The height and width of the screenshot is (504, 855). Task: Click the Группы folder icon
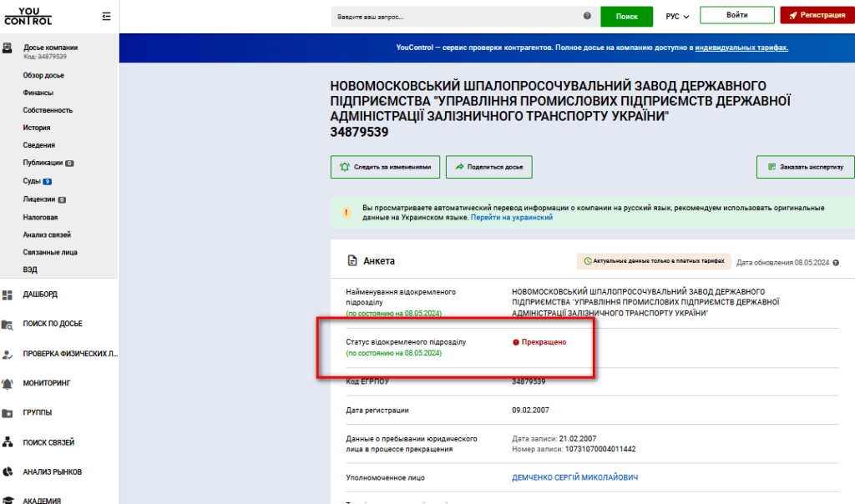coord(7,413)
